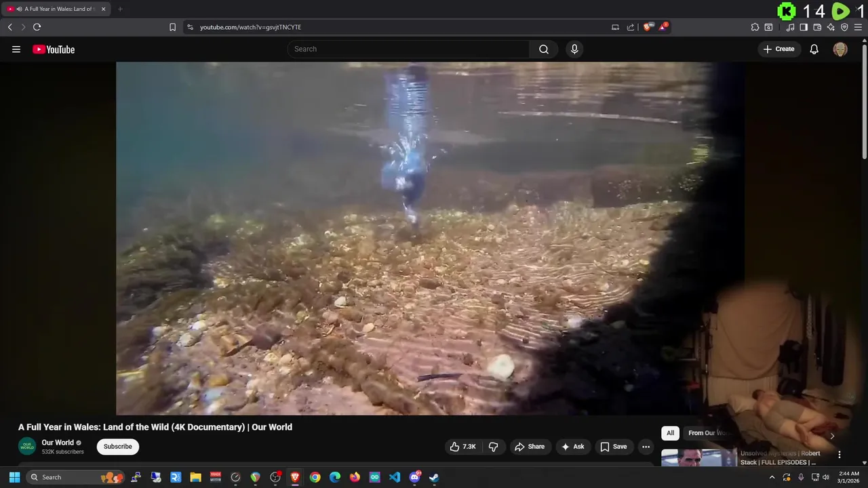This screenshot has width=868, height=488.
Task: Open the YouTube guide hamburger menu
Action: tap(16, 49)
